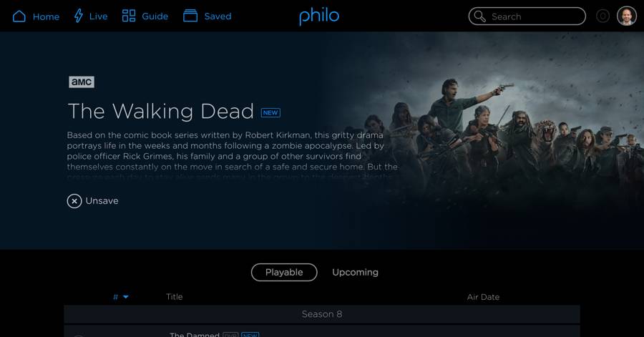Viewport: 644px width, 337px height.
Task: Open Live via the lightning bolt icon
Action: (78, 16)
